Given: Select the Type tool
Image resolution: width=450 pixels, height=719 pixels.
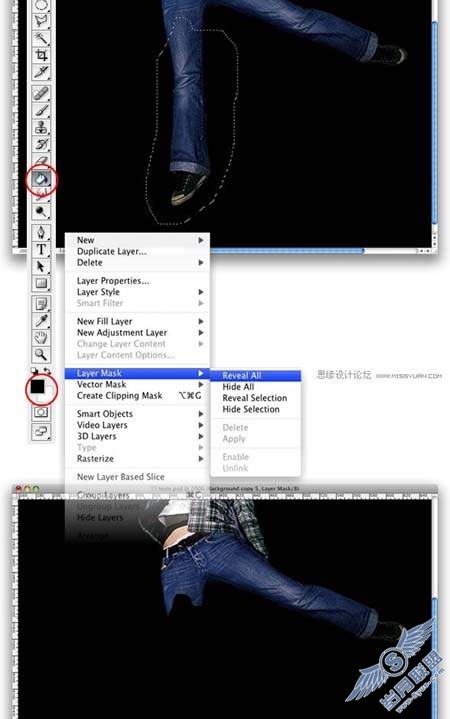Looking at the screenshot, I should click(x=41, y=249).
